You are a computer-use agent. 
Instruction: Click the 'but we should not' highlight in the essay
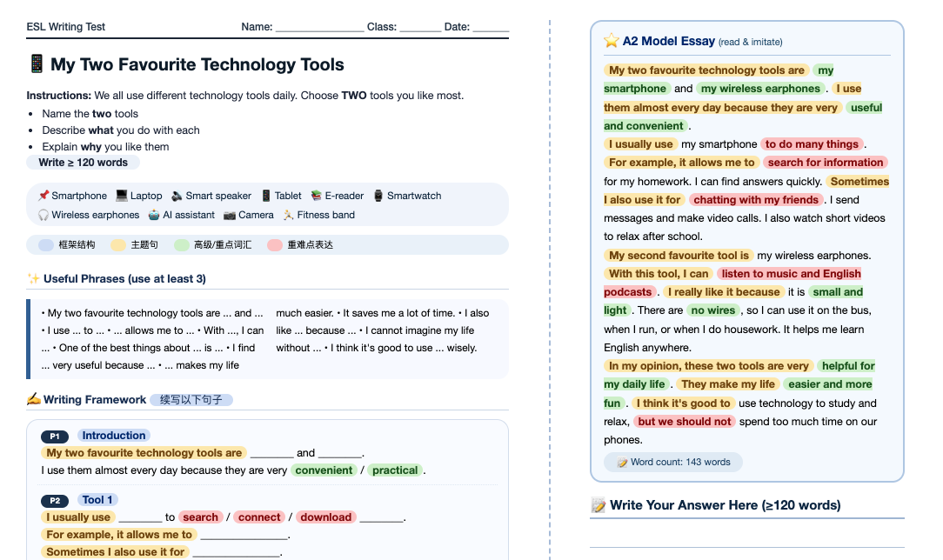[685, 422]
